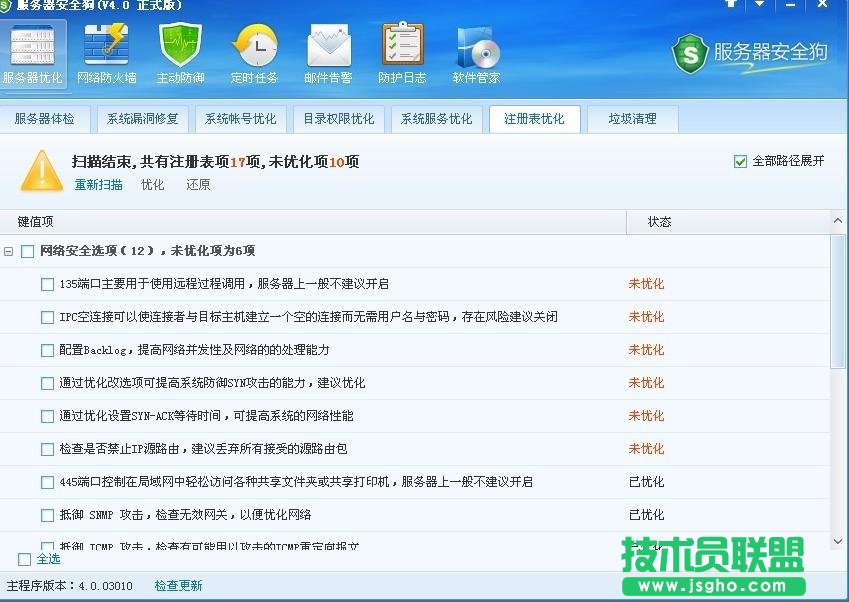Launch the 软件管家 software manager
Screen dimensions: 849x602
pos(475,45)
